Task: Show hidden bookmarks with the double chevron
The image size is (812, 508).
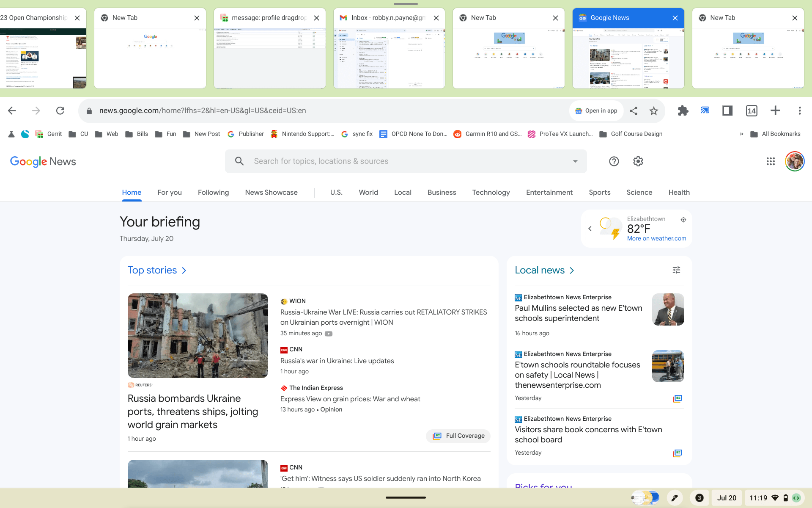Action: pos(741,134)
